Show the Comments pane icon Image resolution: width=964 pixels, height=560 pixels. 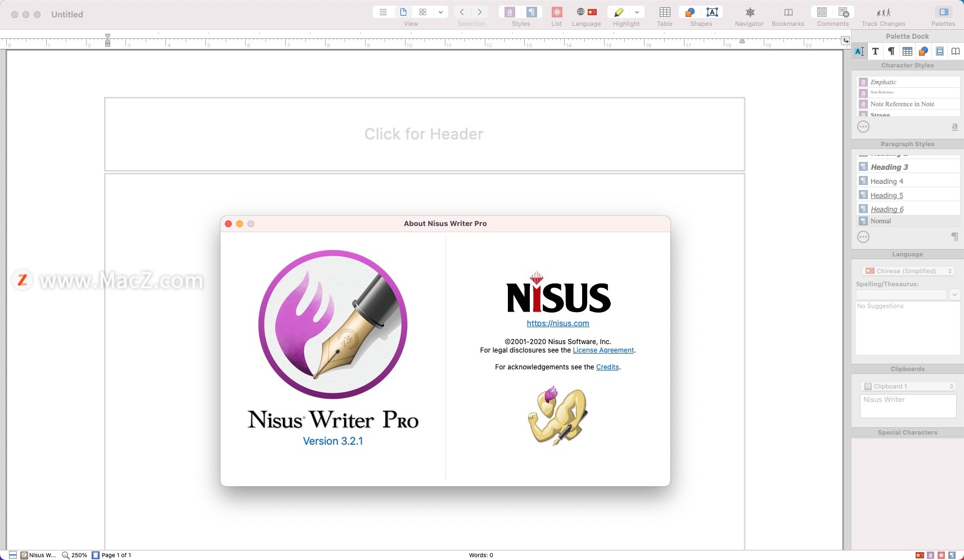822,12
